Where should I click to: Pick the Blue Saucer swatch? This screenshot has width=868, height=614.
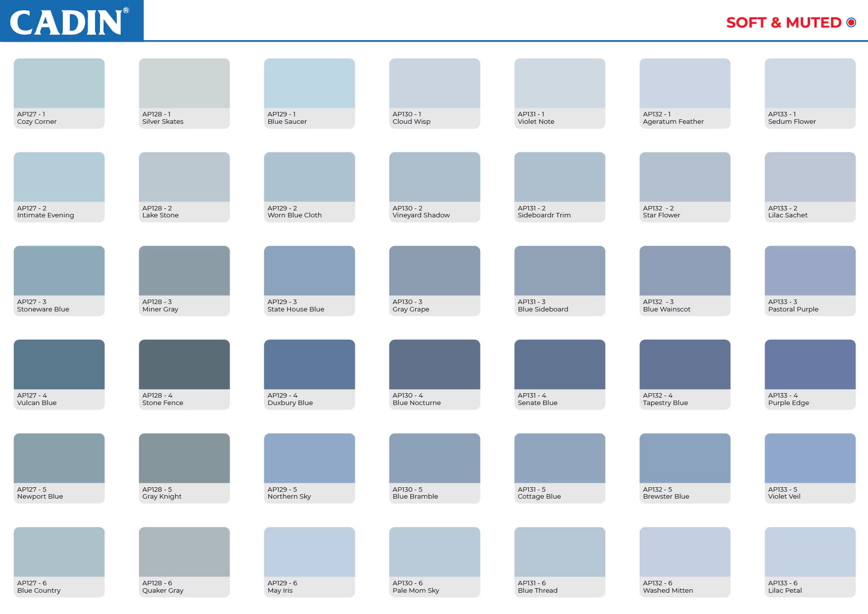tap(309, 83)
